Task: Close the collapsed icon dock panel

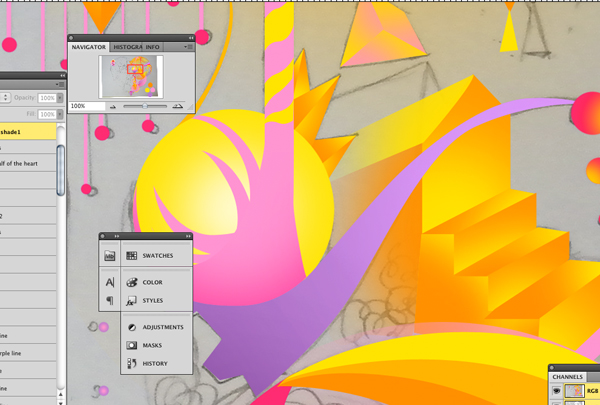Action: (102, 236)
